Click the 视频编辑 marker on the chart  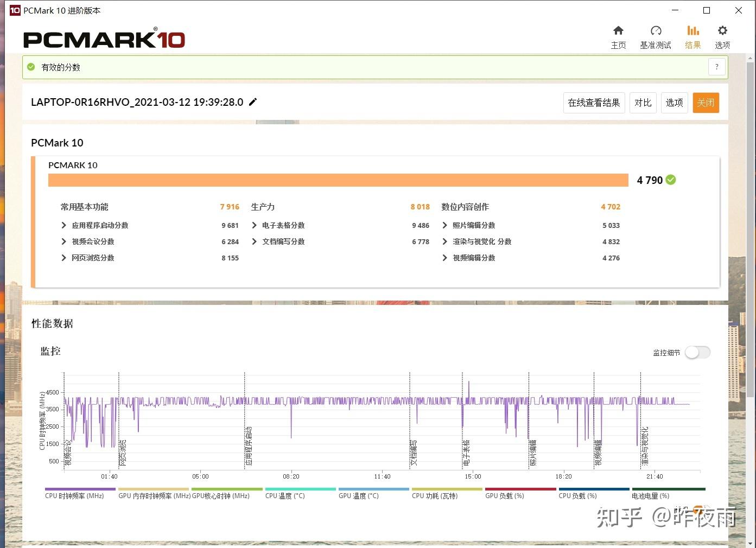click(x=598, y=453)
